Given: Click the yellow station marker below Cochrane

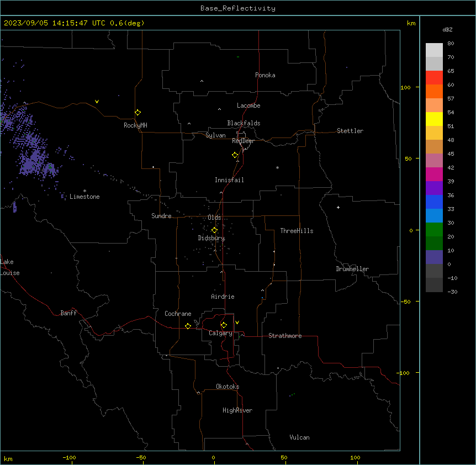Looking at the screenshot, I should (188, 326).
